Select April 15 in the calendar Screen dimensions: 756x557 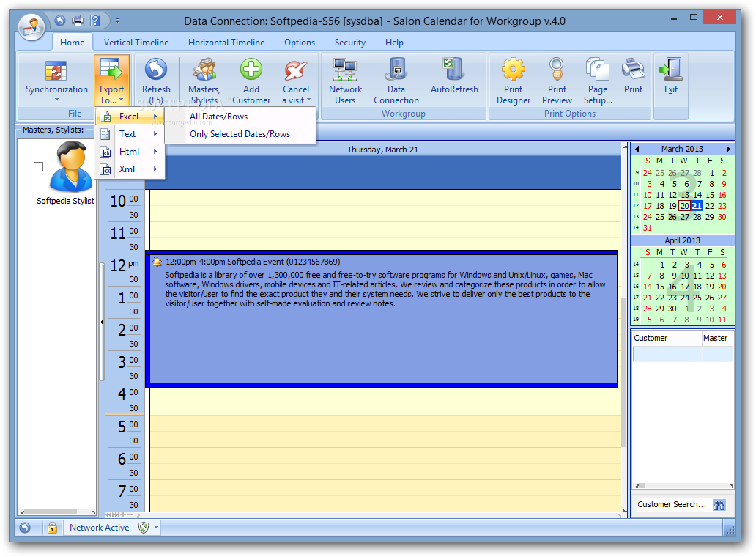click(x=659, y=287)
